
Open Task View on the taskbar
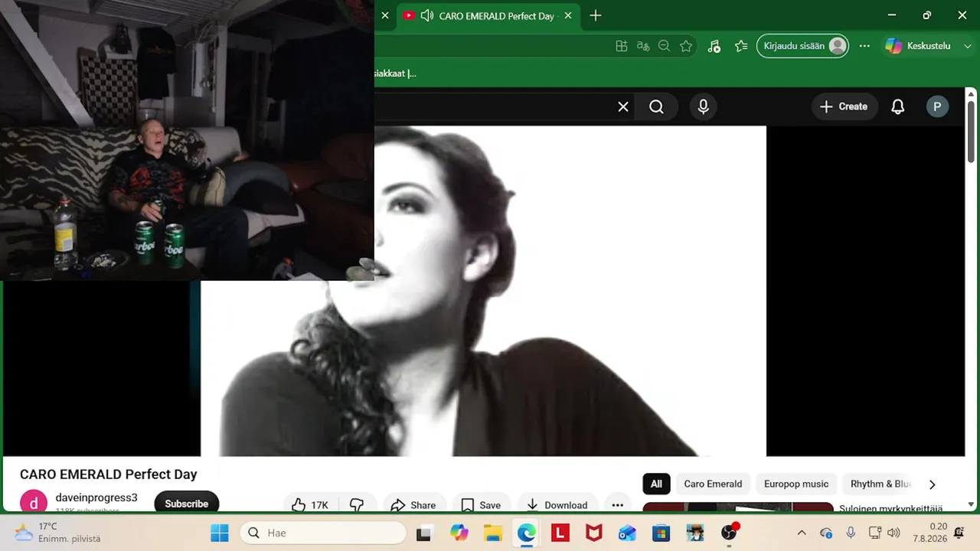click(x=423, y=533)
